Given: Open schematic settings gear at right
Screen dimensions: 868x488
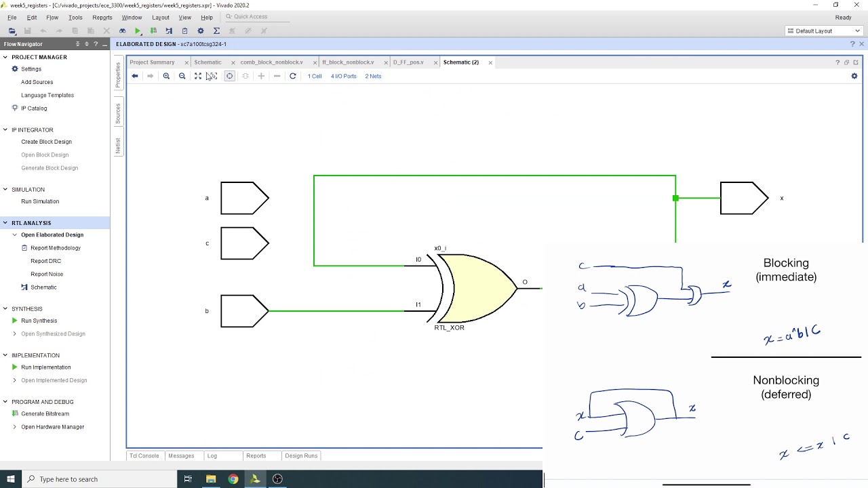Looking at the screenshot, I should click(854, 76).
